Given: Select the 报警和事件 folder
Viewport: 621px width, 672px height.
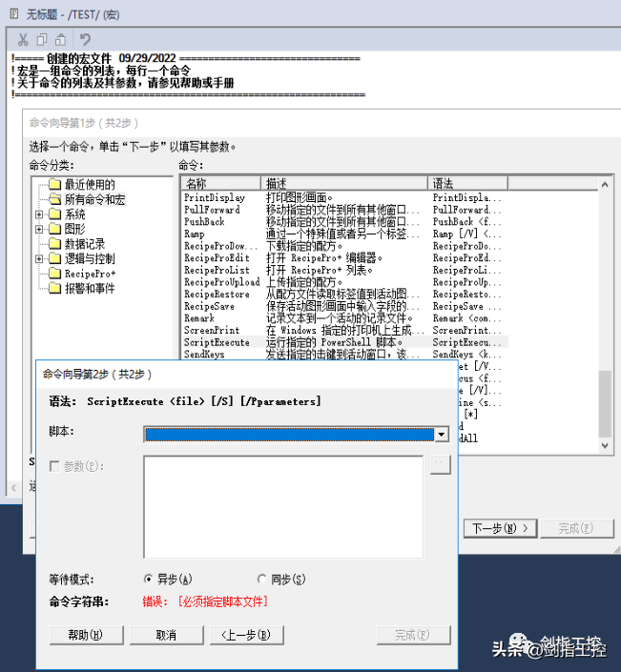Looking at the screenshot, I should coord(89,288).
